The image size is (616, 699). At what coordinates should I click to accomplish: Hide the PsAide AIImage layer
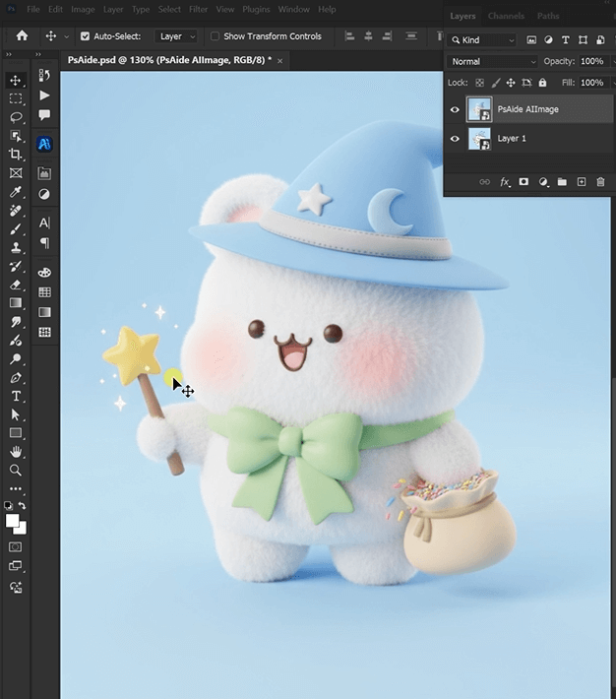[455, 109]
